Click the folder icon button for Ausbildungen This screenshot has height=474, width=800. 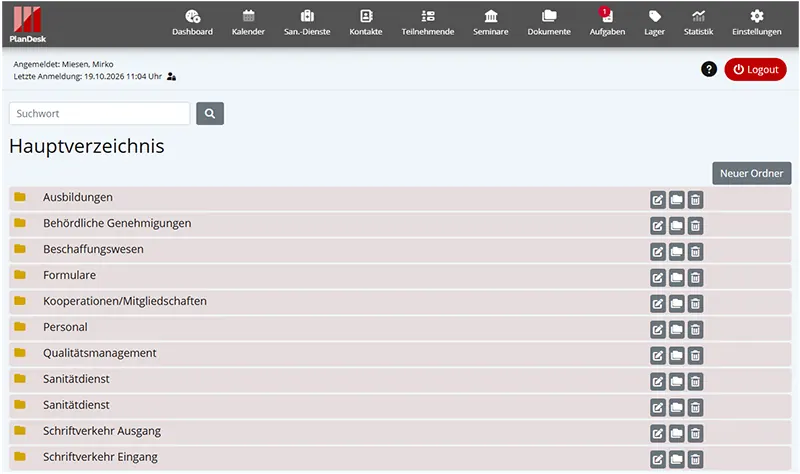click(677, 200)
